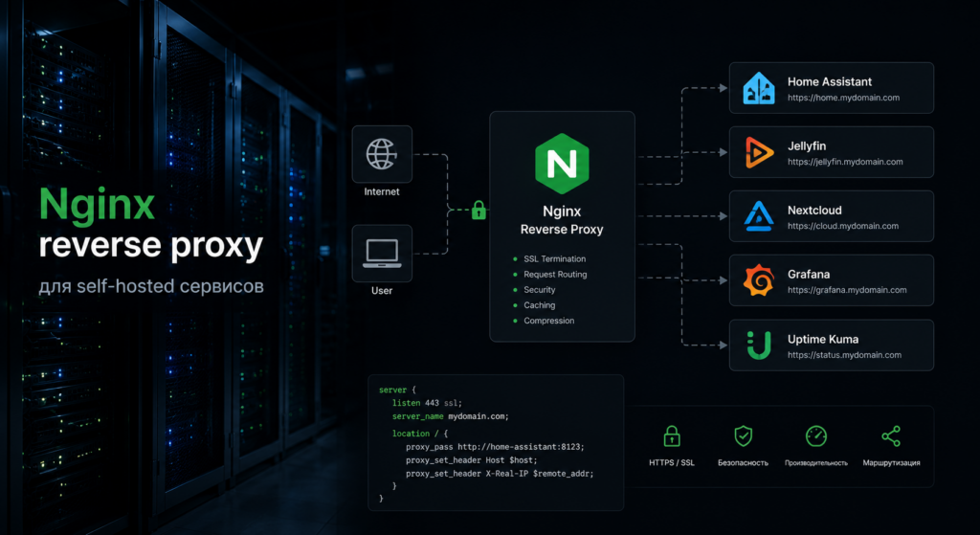Click the Маршрутизация label
This screenshot has height=535, width=980.
click(891, 463)
